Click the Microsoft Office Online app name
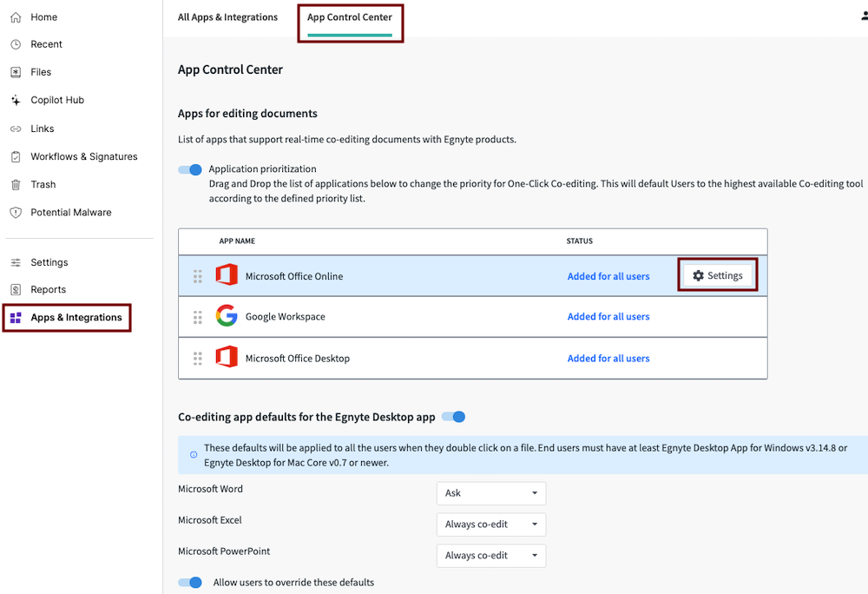Screen dimensions: 868x594 pyautogui.click(x=294, y=276)
